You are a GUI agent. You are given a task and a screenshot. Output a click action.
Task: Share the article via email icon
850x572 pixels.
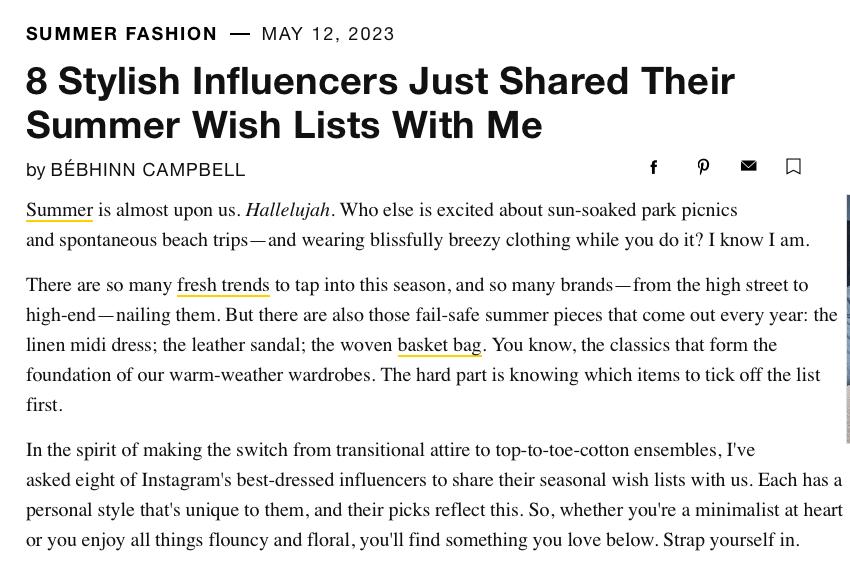748,166
